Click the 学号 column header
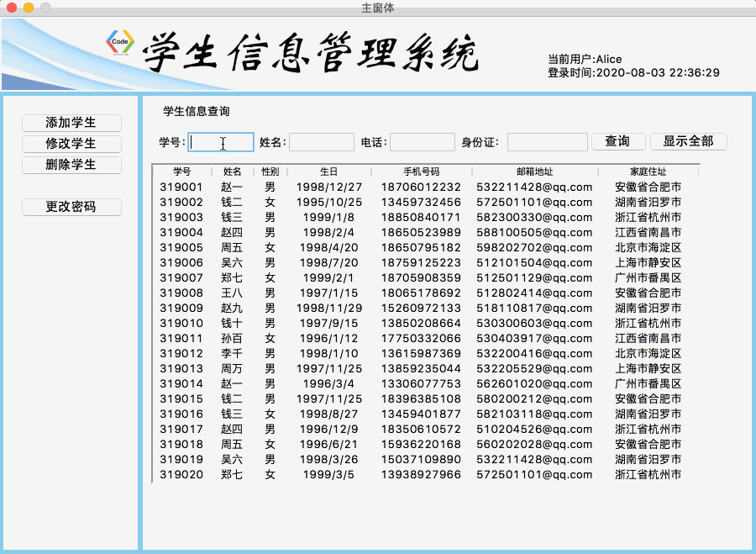 [182, 171]
